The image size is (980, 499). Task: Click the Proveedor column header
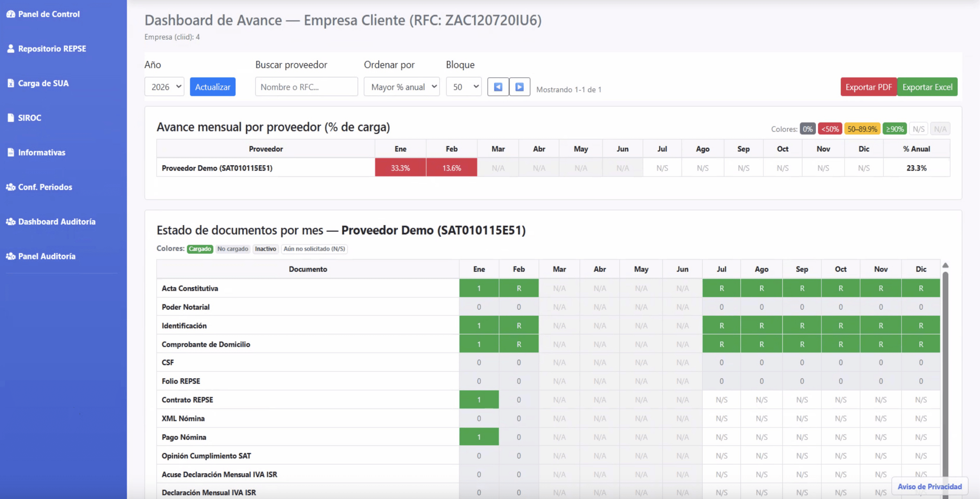coord(265,149)
